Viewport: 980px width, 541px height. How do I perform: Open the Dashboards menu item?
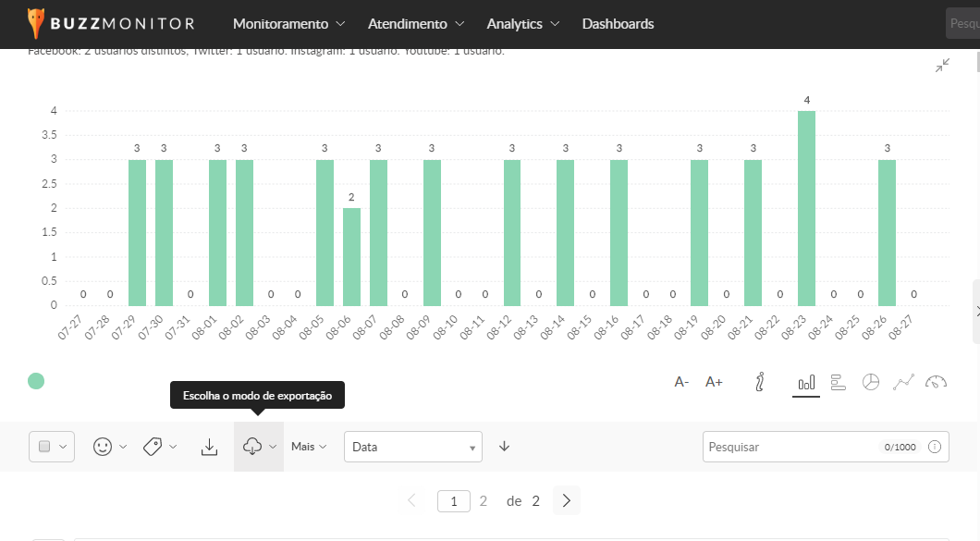(x=618, y=24)
